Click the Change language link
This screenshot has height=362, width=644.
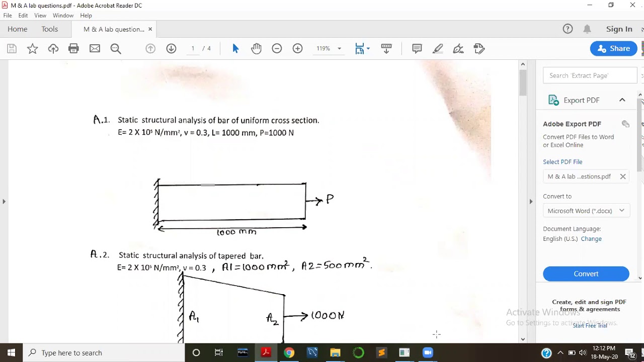[591, 239]
